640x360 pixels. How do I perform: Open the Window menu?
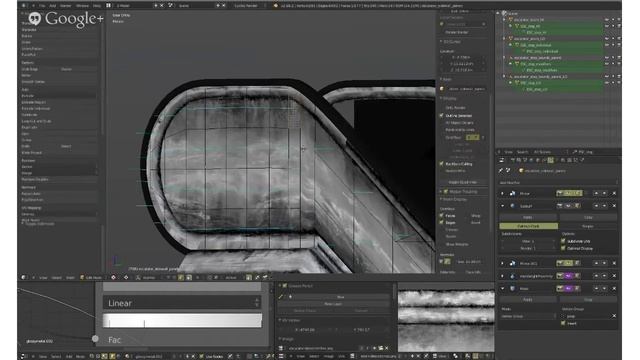[82, 6]
